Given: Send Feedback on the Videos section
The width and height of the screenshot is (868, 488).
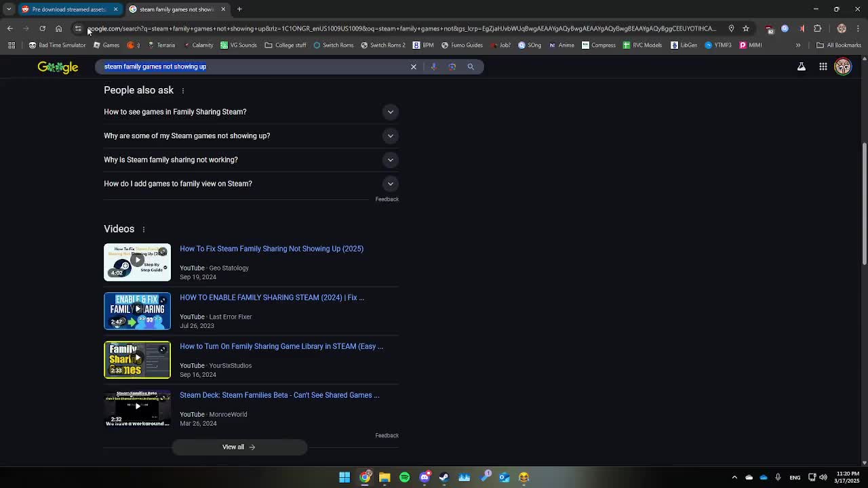Looking at the screenshot, I should (x=387, y=436).
